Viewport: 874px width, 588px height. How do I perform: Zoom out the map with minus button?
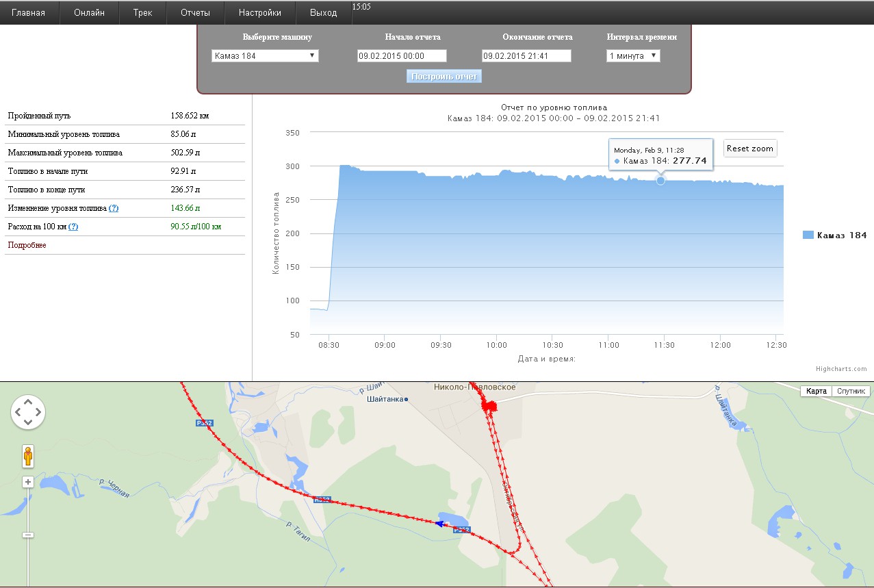28,535
